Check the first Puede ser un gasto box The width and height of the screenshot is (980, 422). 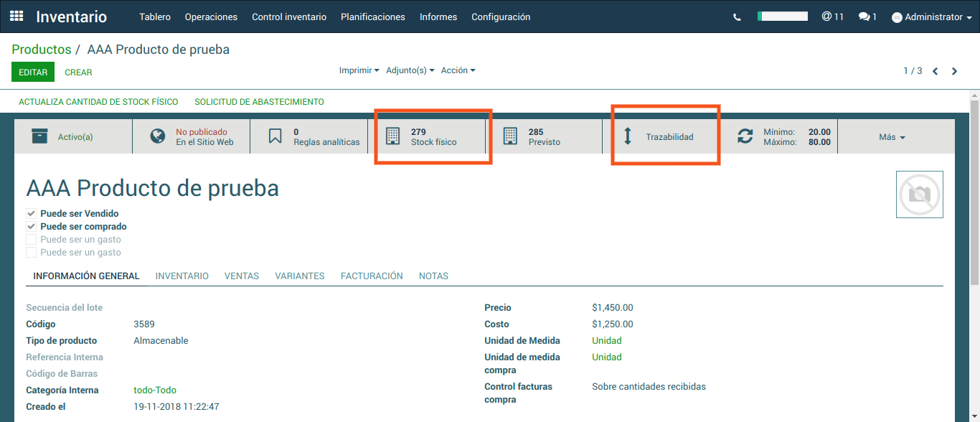[x=31, y=240]
